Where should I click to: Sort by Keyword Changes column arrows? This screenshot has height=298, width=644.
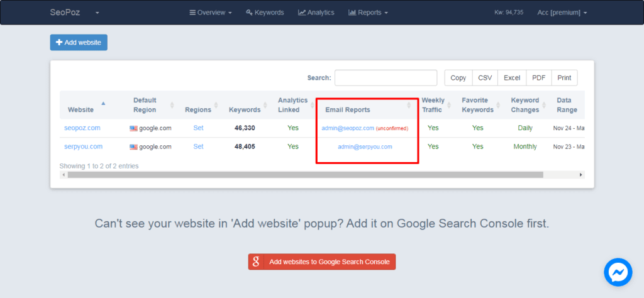coord(543,105)
